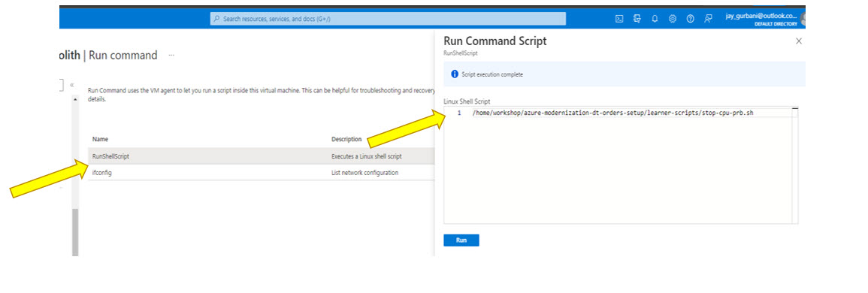Click the 'Script execution complete' message text

(492, 74)
